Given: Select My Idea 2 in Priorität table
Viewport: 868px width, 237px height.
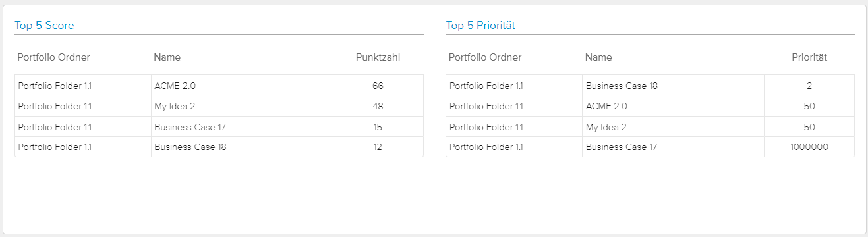Looking at the screenshot, I should click(x=606, y=127).
